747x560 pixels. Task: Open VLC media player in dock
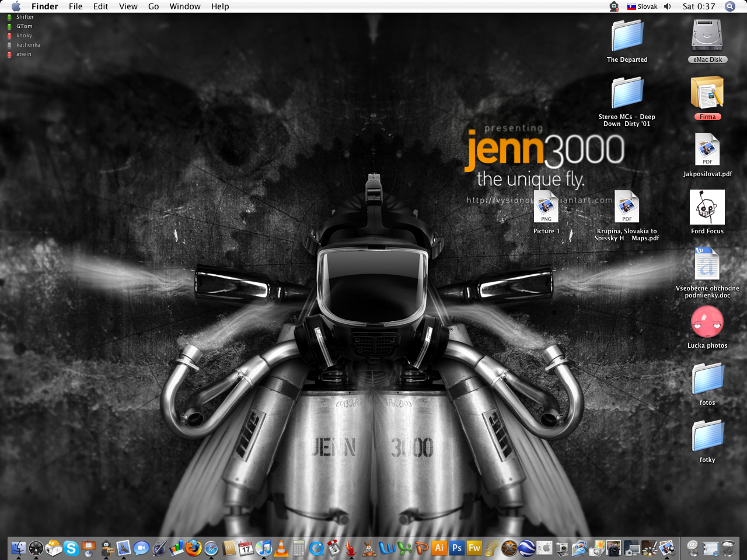[x=281, y=548]
